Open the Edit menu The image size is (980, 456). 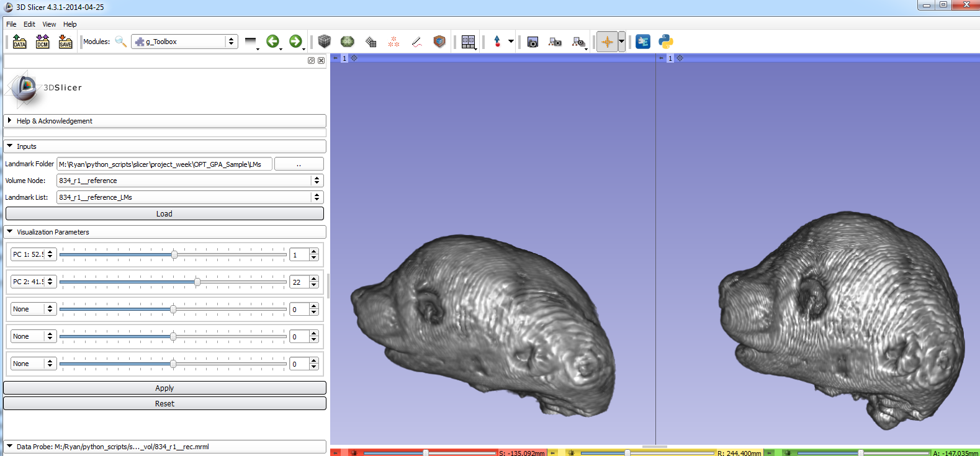pos(29,24)
